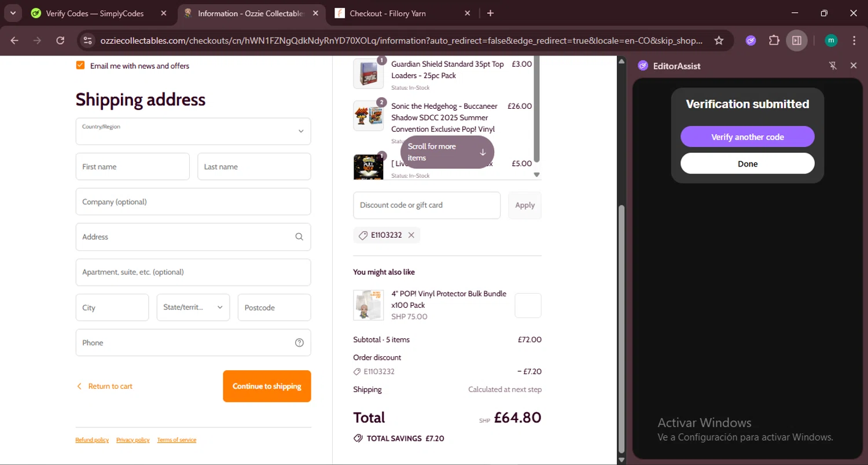The image size is (868, 465).
Task: Click the discount tag icon beside E1103232 chip
Action: click(x=363, y=235)
